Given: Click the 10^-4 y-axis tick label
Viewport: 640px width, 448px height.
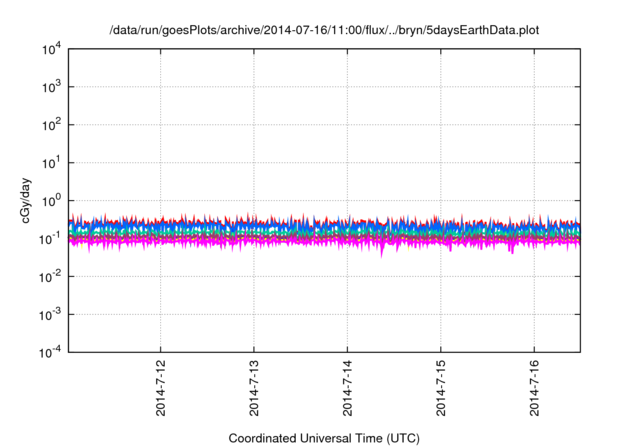Looking at the screenshot, I should [x=50, y=352].
